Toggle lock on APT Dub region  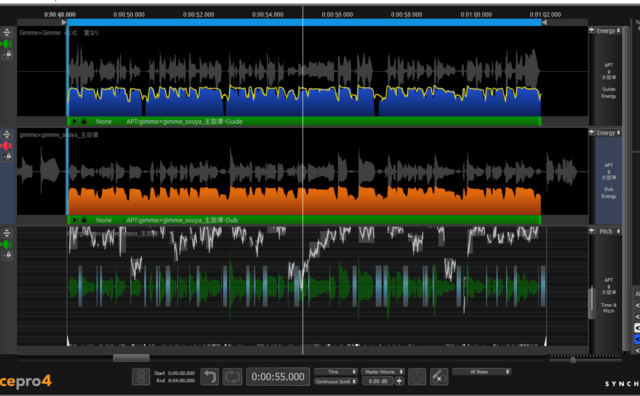click(x=84, y=220)
